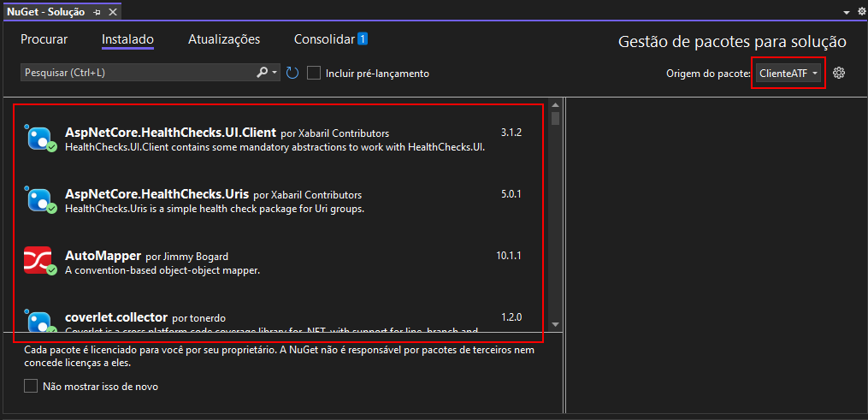The image size is (868, 420).
Task: Select AspNetCore.HealthChecks.Uris package name
Action: click(157, 193)
